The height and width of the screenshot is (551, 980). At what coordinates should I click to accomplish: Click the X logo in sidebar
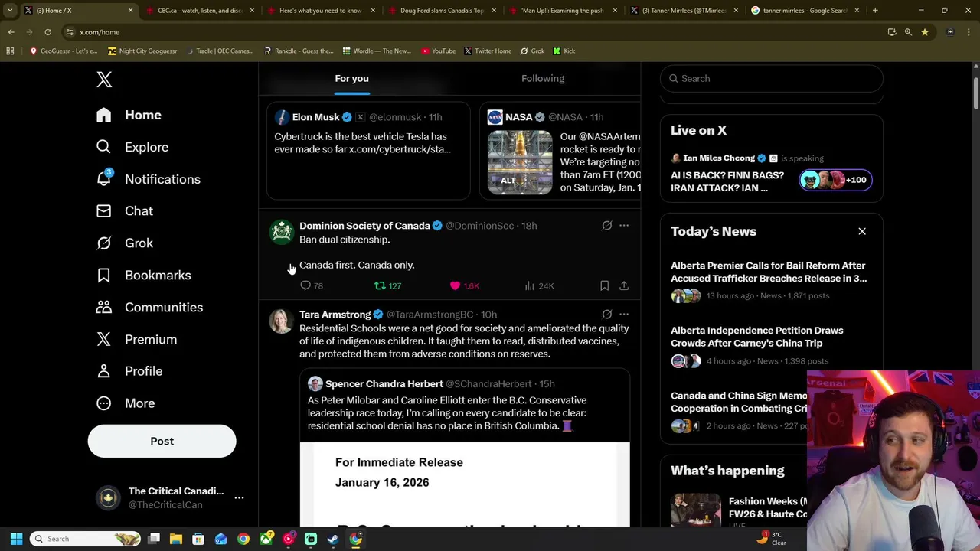pos(104,79)
